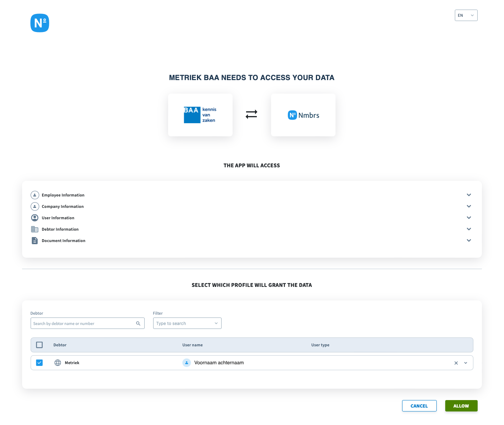Expand the Employee Information section
The image size is (504, 425).
pyautogui.click(x=469, y=195)
